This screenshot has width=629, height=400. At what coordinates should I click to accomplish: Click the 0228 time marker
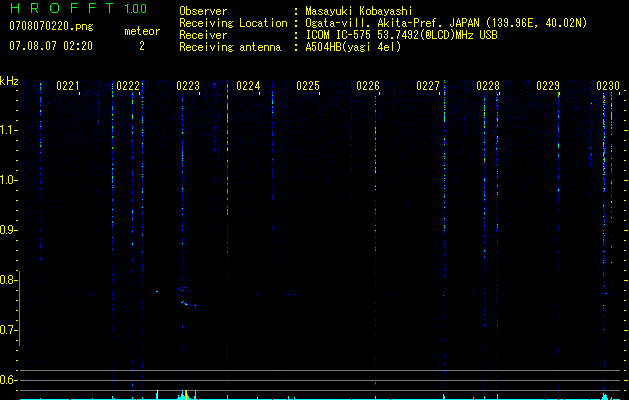(x=488, y=86)
